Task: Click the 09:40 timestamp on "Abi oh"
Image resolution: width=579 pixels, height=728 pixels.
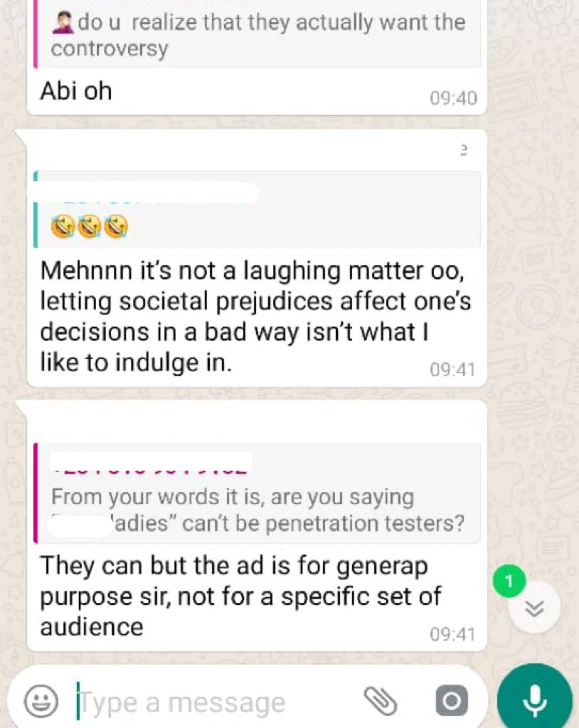Action: click(x=453, y=99)
